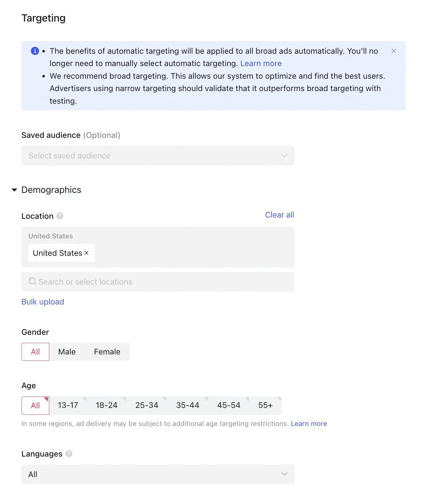This screenshot has height=504, width=429.
Task: Open the Saved audience dropdown
Action: [x=158, y=156]
